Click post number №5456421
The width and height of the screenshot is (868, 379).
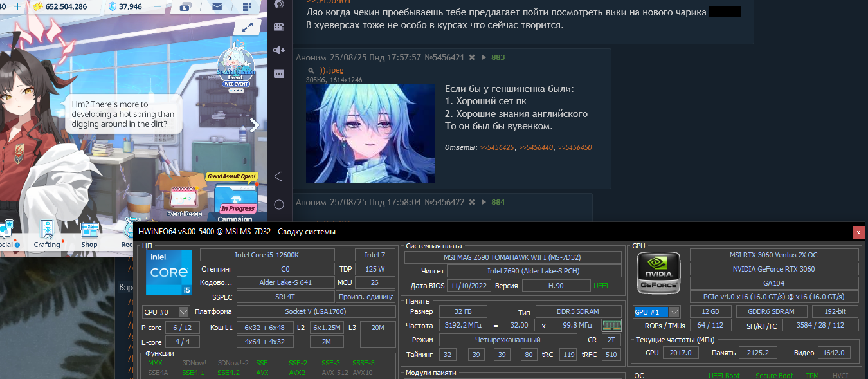tap(444, 57)
